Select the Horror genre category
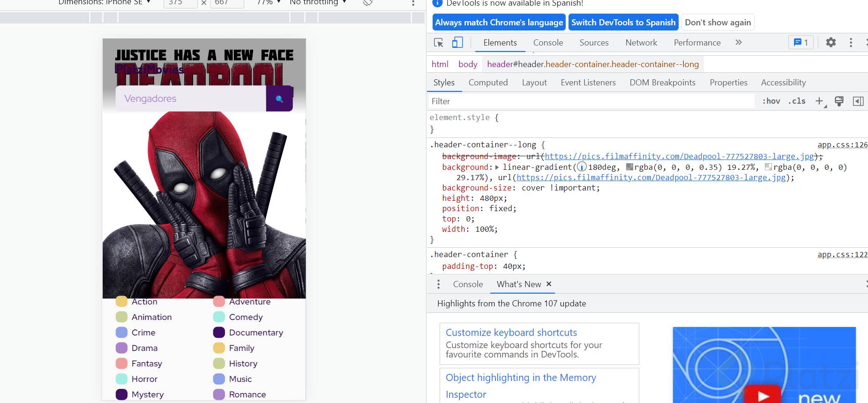 (137, 379)
